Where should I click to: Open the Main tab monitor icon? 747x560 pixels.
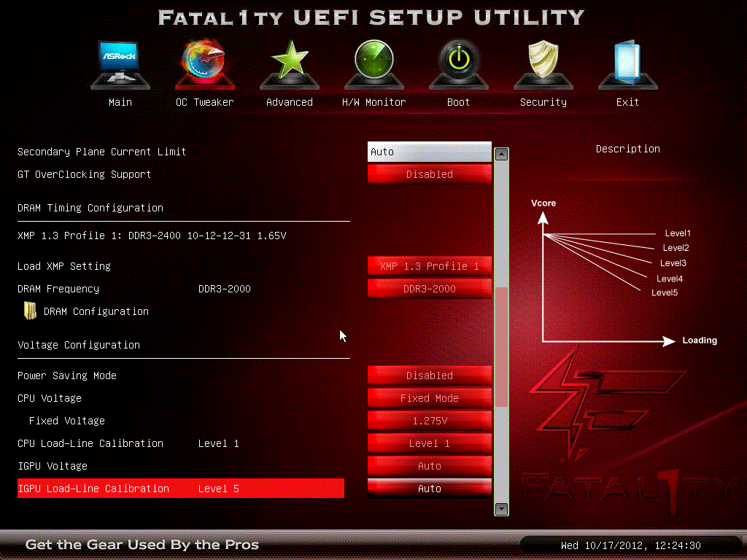(120, 64)
